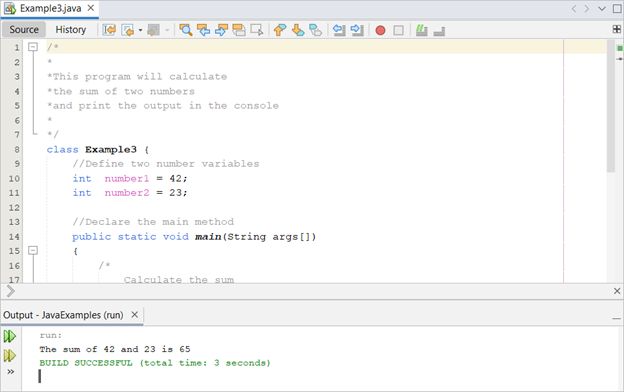Toggle bookmark on the current line

(316, 30)
